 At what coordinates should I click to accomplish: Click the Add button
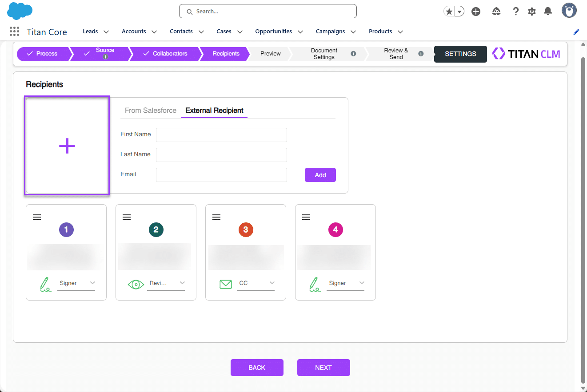point(320,174)
